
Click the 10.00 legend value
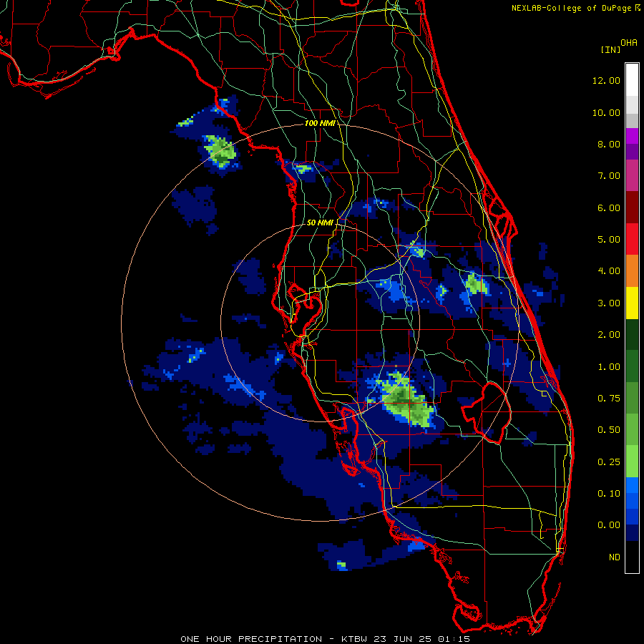point(606,112)
